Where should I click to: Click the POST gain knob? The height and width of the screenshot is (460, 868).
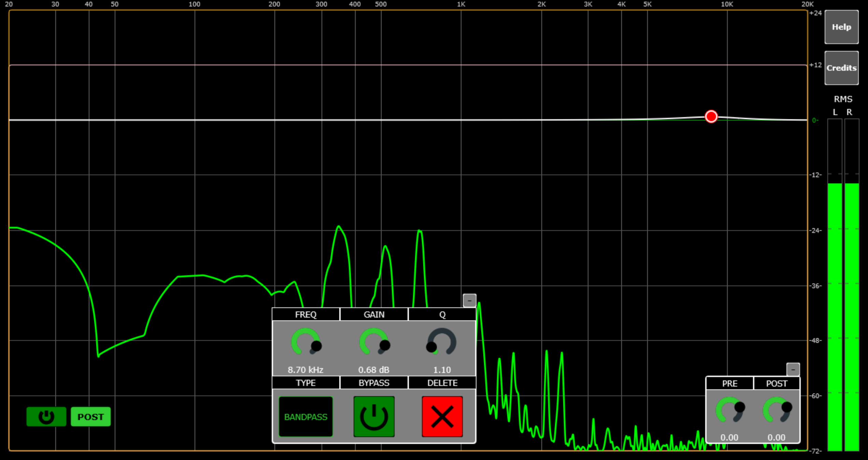[x=777, y=410]
